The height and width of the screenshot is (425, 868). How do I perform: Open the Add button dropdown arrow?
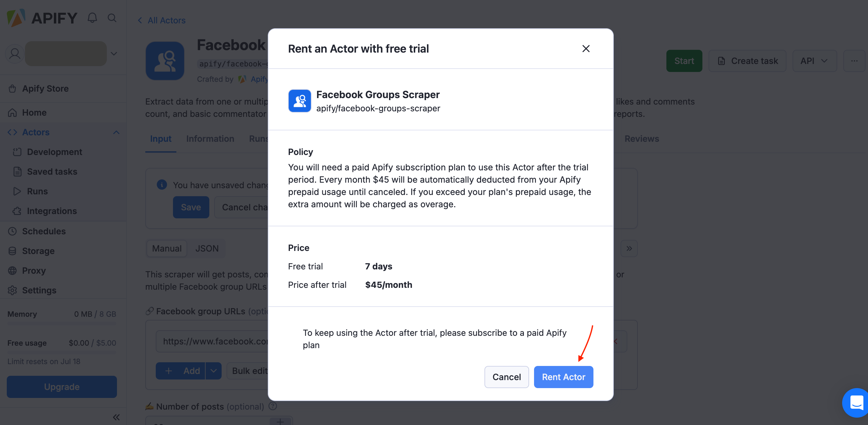pos(214,371)
